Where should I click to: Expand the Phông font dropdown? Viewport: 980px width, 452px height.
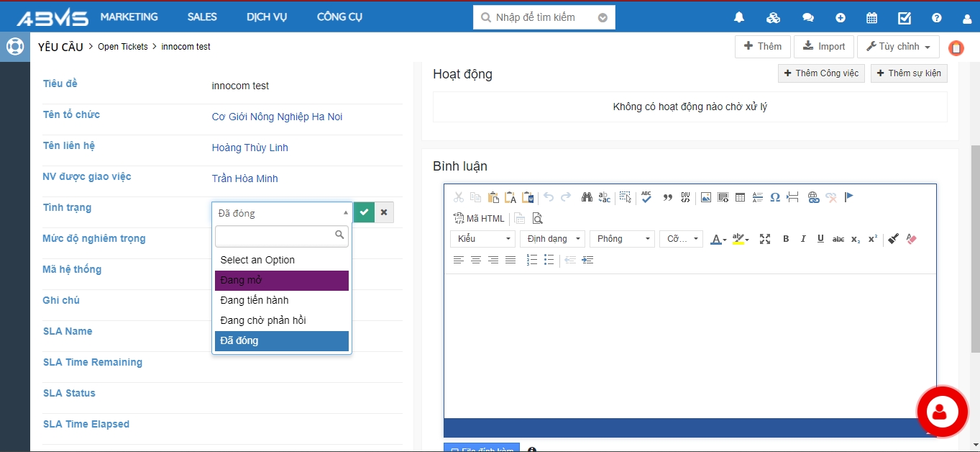point(622,239)
